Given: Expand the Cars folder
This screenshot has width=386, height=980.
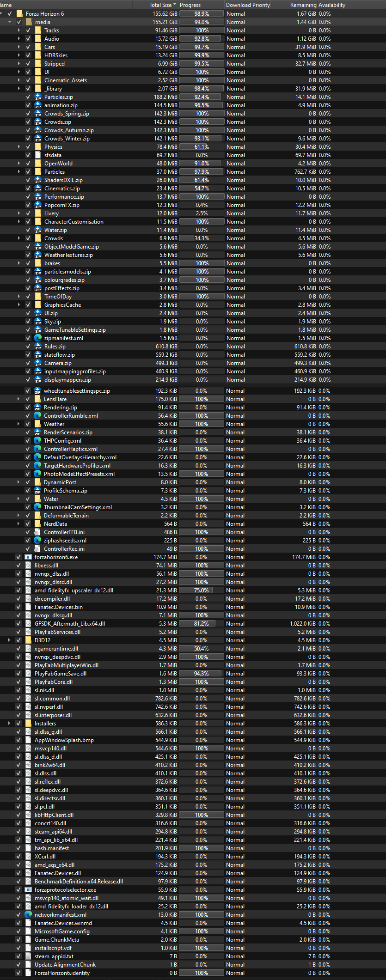Looking at the screenshot, I should 19,47.
